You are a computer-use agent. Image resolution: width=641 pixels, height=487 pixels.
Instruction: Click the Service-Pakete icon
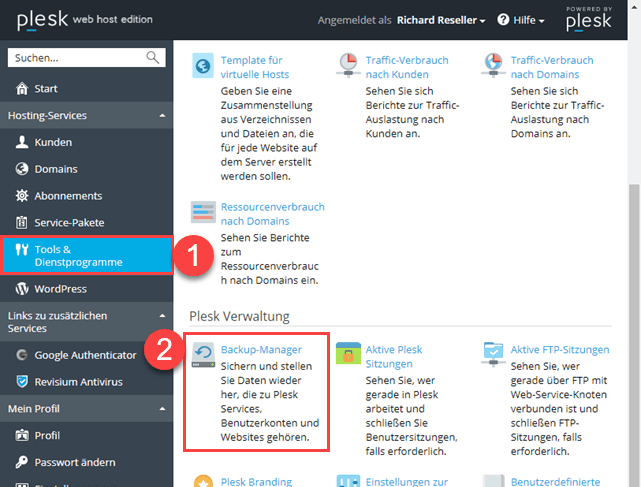tap(22, 222)
